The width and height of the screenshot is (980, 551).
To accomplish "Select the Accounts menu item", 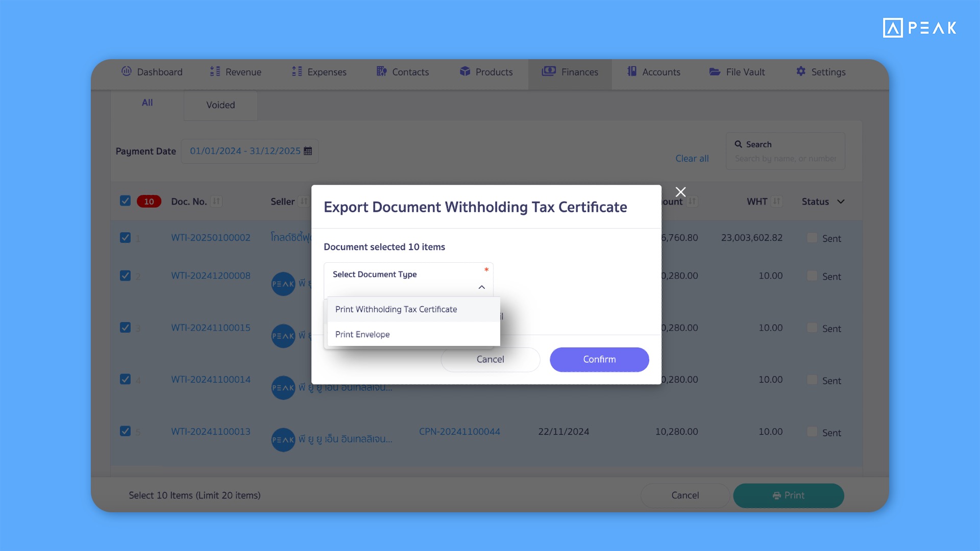I will tap(653, 71).
